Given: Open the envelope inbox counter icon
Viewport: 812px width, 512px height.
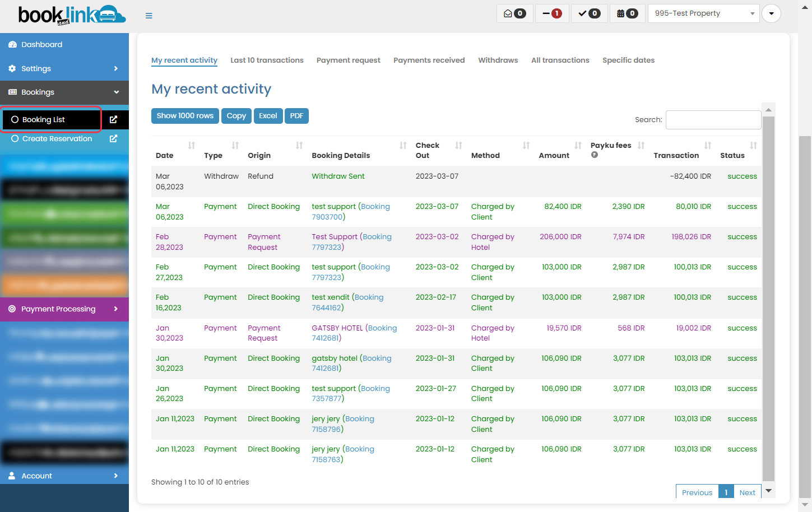Looking at the screenshot, I should point(515,13).
